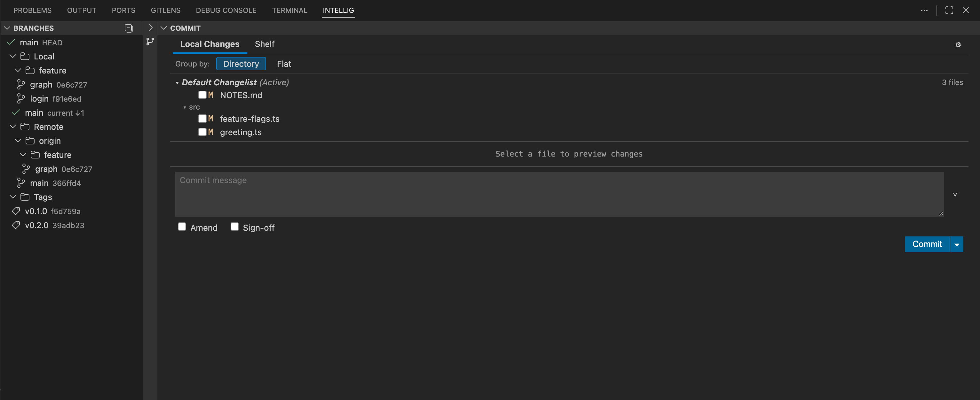
Task: Group changes by Directory
Action: tap(241, 64)
